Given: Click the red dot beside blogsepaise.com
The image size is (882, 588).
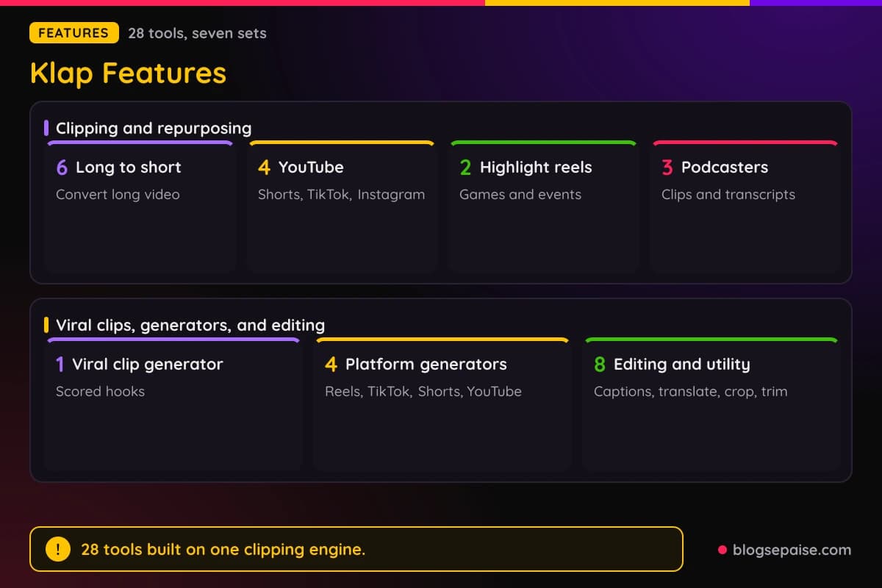Looking at the screenshot, I should click(722, 549).
